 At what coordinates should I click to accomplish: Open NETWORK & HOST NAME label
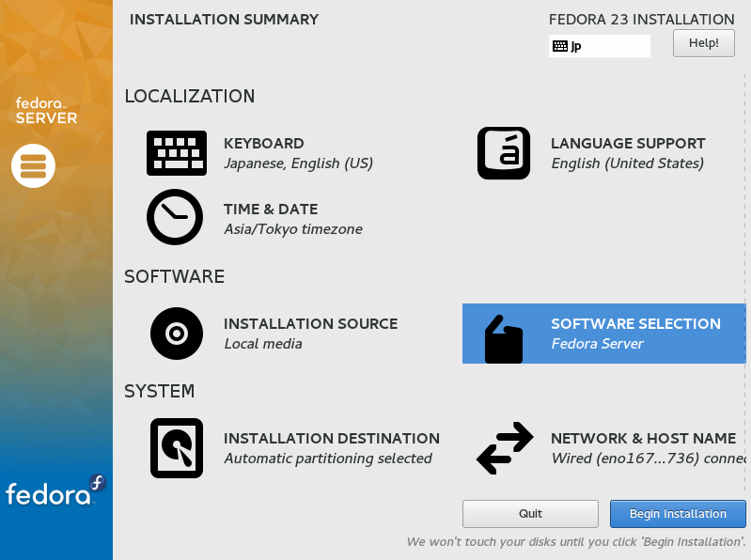pos(643,438)
